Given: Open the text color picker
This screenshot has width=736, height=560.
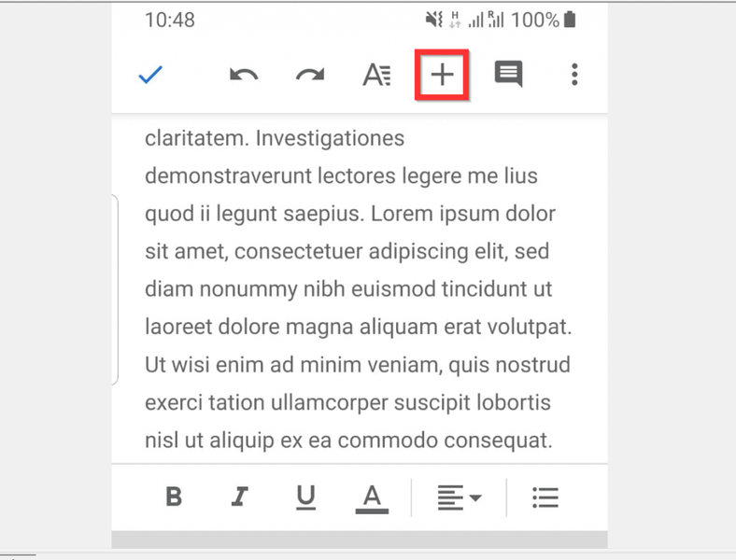Looking at the screenshot, I should click(x=372, y=498).
